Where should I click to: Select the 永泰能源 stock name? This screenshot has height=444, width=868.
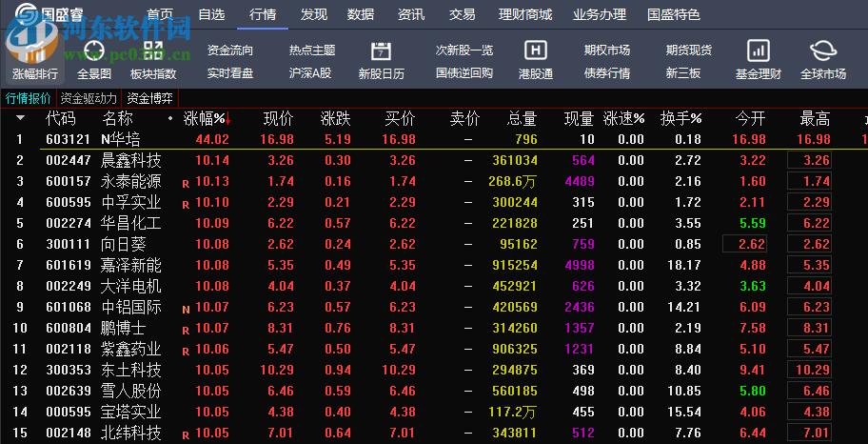(131, 181)
